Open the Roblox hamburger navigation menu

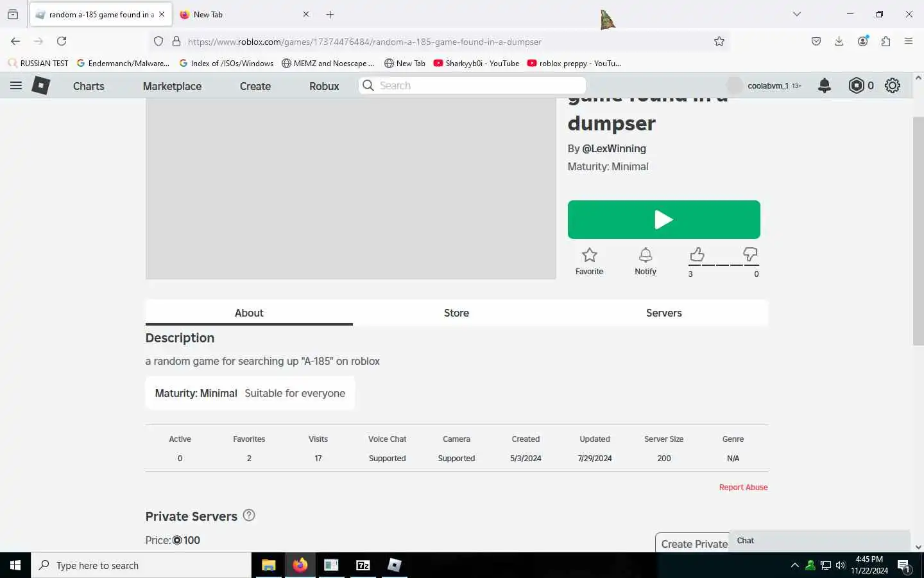click(x=16, y=85)
